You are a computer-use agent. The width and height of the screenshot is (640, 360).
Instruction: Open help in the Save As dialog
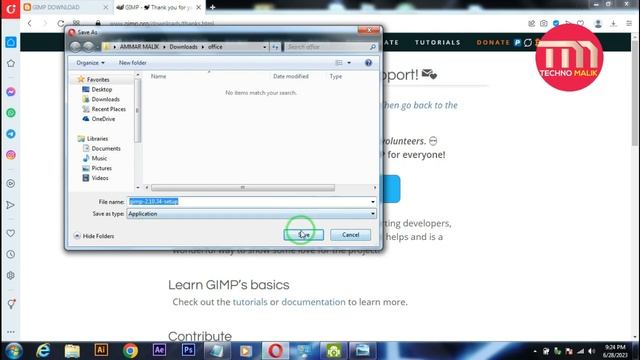tap(368, 62)
